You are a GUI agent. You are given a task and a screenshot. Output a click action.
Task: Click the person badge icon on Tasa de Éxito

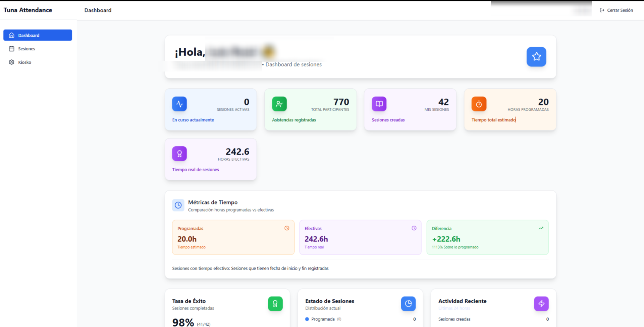(x=275, y=304)
